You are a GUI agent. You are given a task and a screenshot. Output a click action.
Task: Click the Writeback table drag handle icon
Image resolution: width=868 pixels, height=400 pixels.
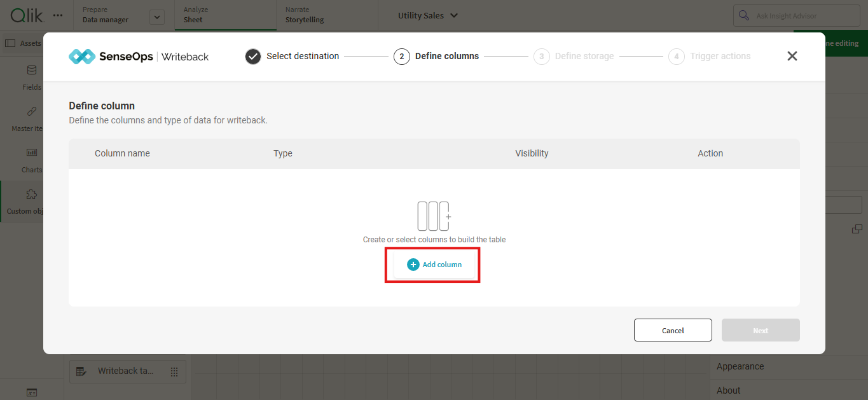pos(174,371)
